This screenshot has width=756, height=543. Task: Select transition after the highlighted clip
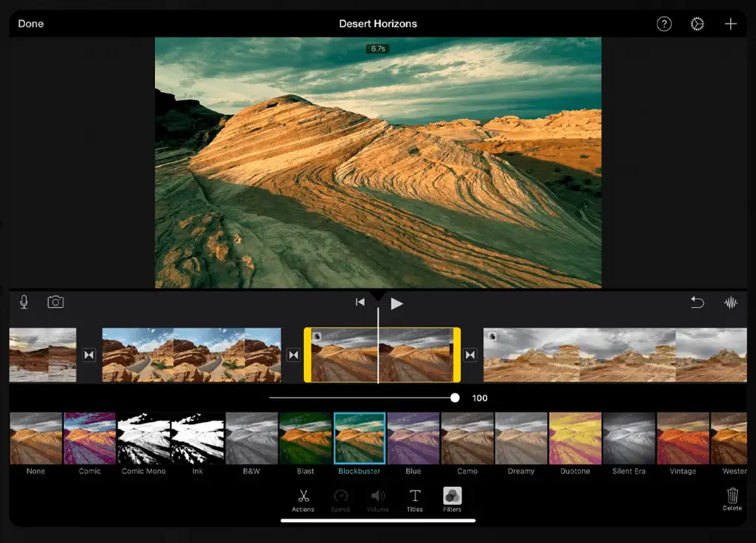click(470, 355)
